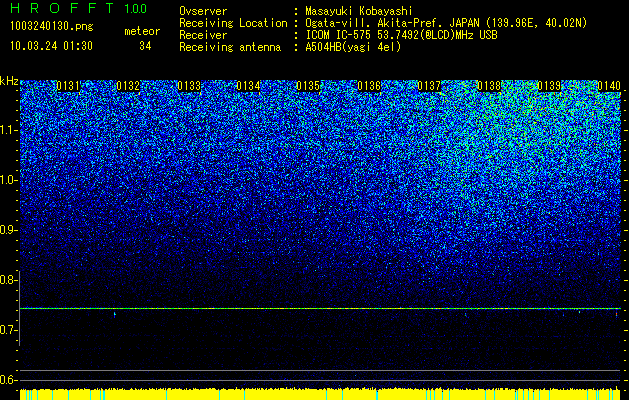Click the Receiver field label
This screenshot has width=629, height=400.
coord(203,35)
